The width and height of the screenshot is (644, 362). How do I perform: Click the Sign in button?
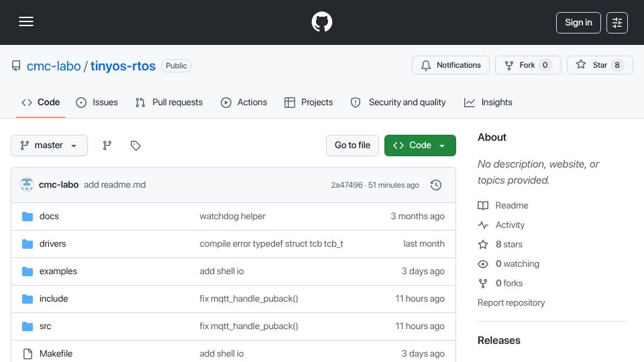[578, 23]
